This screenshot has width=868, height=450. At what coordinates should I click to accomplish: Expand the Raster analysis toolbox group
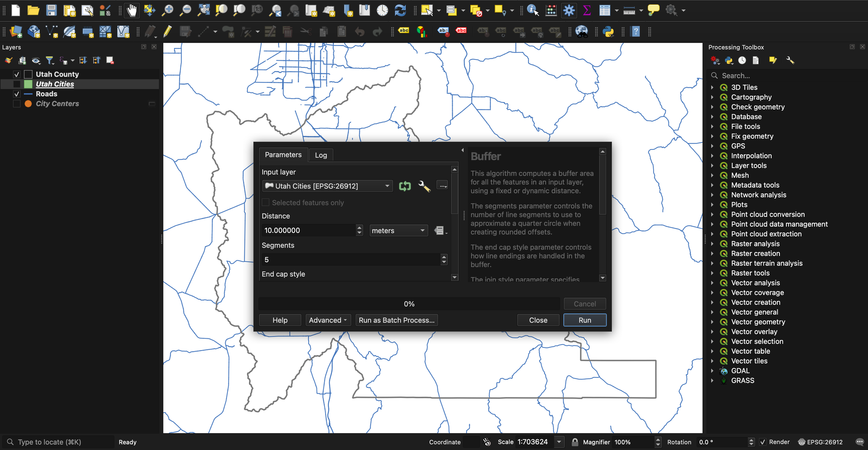click(x=712, y=244)
